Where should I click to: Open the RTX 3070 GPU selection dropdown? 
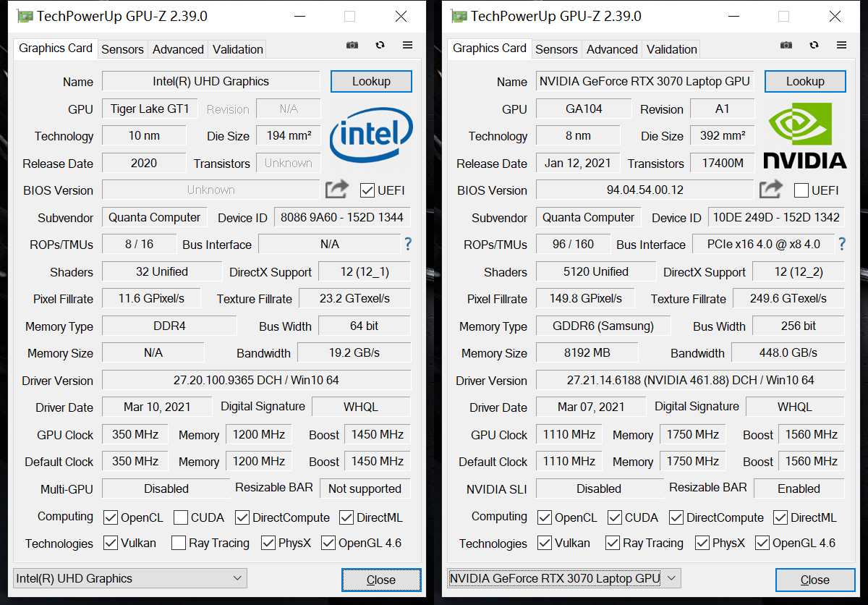pyautogui.click(x=671, y=578)
